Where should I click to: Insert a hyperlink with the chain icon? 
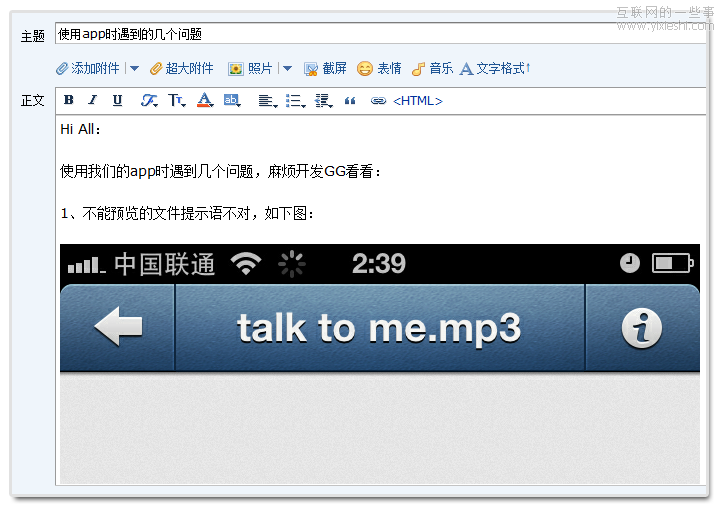tap(378, 101)
